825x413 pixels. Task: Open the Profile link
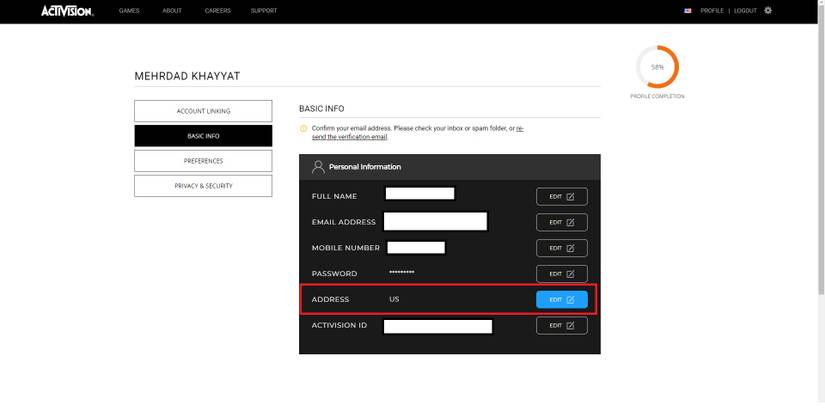tap(712, 11)
